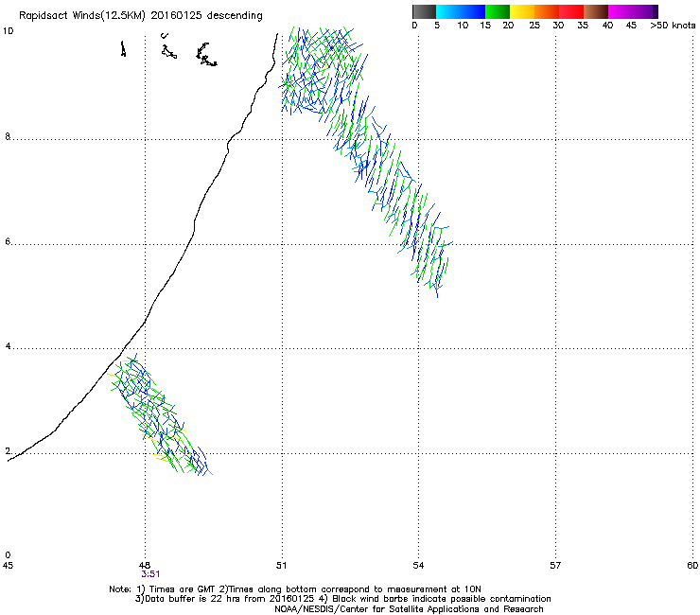This screenshot has width=700, height=615.
Task: Select the red 30-35 knots legend segment
Action: point(571,11)
